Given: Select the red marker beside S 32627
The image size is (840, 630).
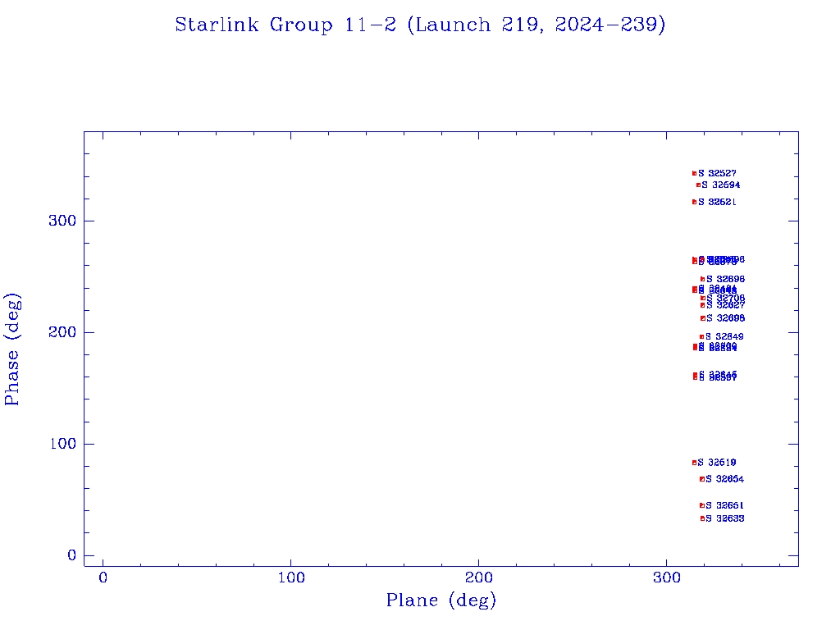Looking at the screenshot, I should click(703, 305).
